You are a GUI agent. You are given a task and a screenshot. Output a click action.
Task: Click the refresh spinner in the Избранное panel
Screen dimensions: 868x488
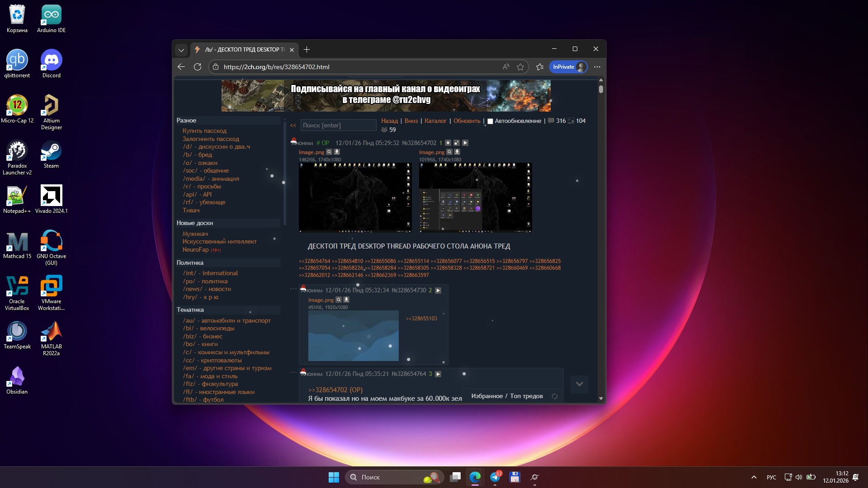tap(555, 396)
